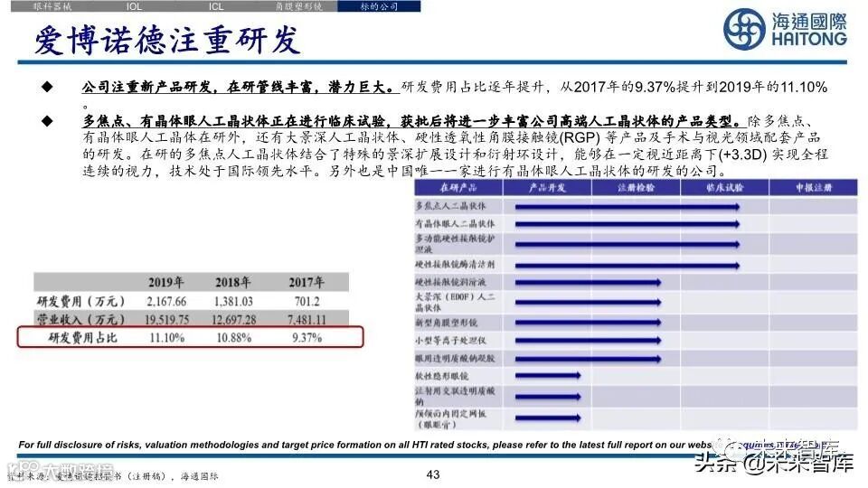The width and height of the screenshot is (868, 488).
Task: Click the 研发费用占比 row label
Action: tap(82, 337)
